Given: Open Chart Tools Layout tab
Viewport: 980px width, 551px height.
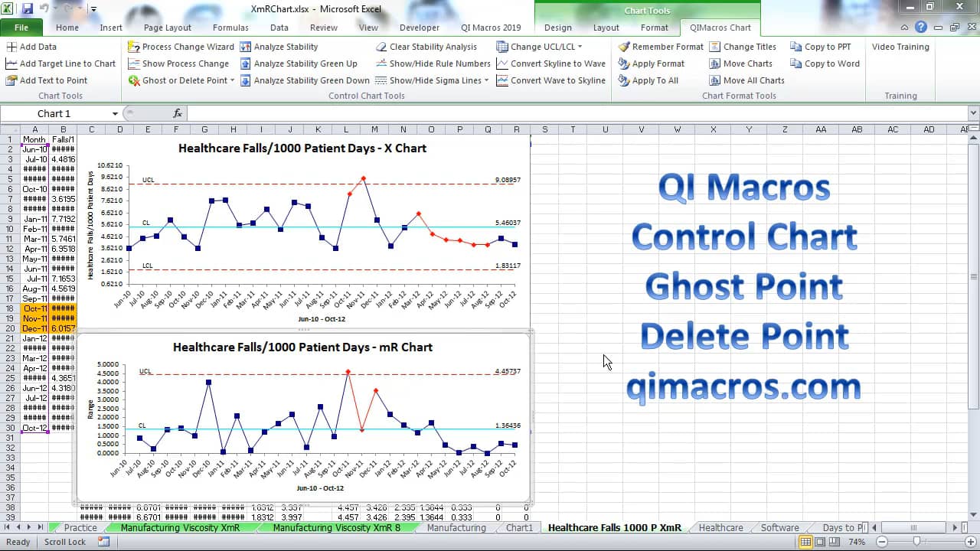Looking at the screenshot, I should 606,28.
